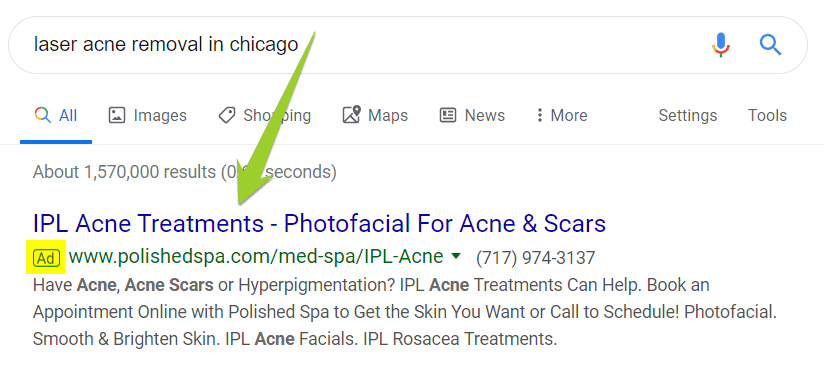
Task: Switch to the Maps tab
Action: coord(375,116)
